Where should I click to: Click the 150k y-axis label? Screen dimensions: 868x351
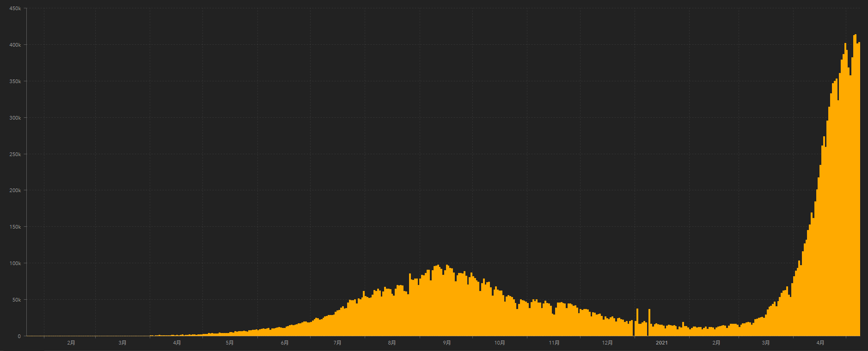pos(15,227)
